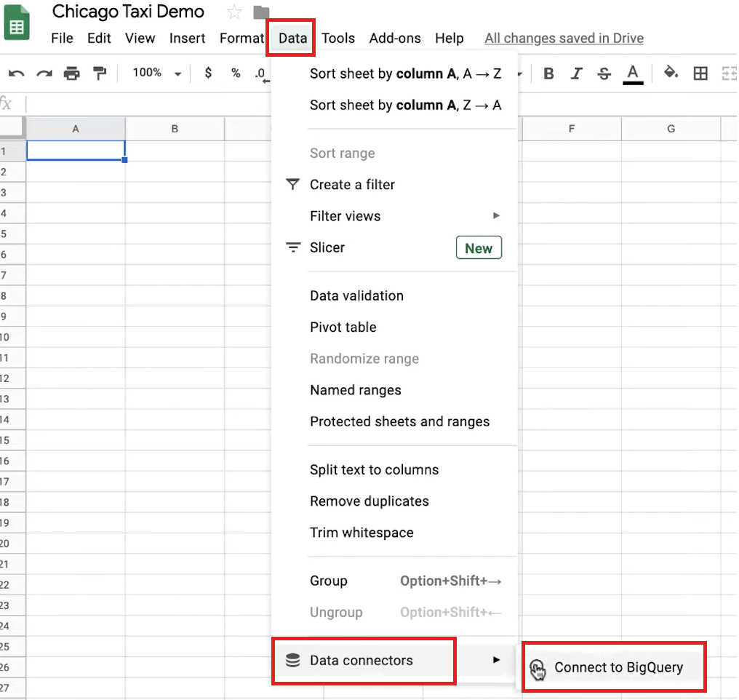Apply percent format
The height and width of the screenshot is (700, 739).
point(236,73)
